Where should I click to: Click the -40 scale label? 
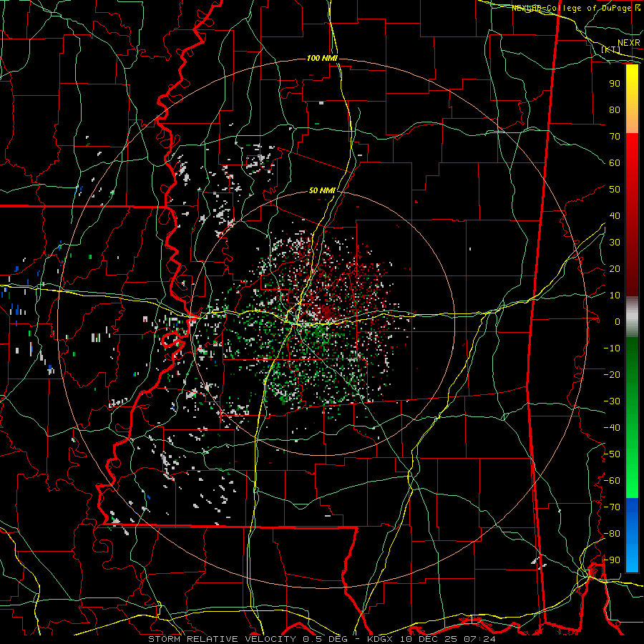point(612,428)
